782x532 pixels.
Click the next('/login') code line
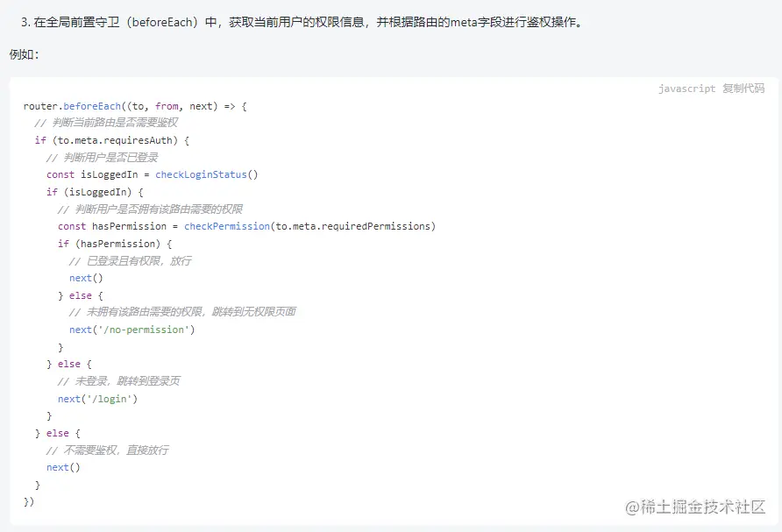(98, 399)
